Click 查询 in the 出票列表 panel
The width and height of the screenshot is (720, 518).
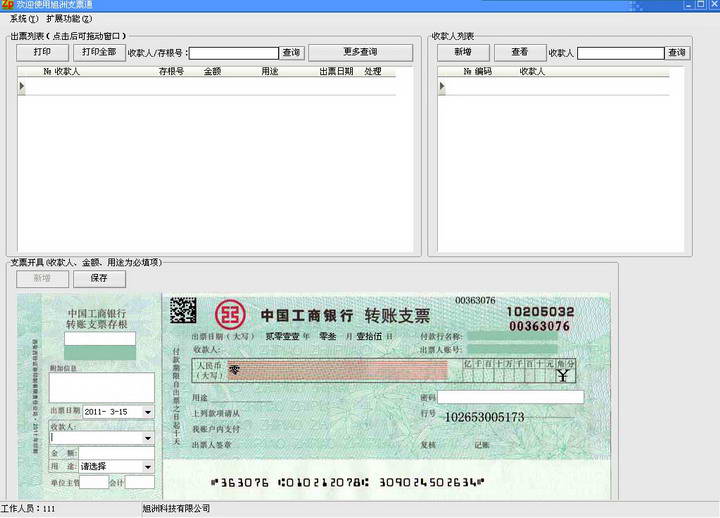(x=292, y=53)
